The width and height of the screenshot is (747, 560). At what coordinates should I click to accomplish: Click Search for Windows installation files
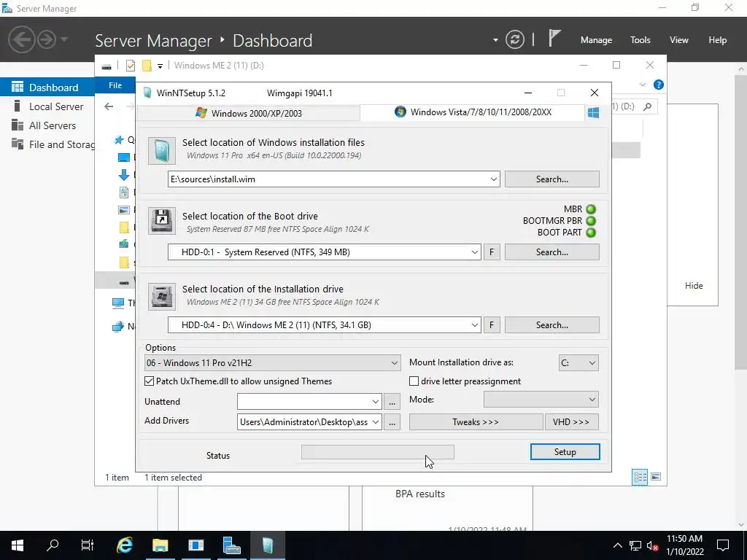[551, 179]
